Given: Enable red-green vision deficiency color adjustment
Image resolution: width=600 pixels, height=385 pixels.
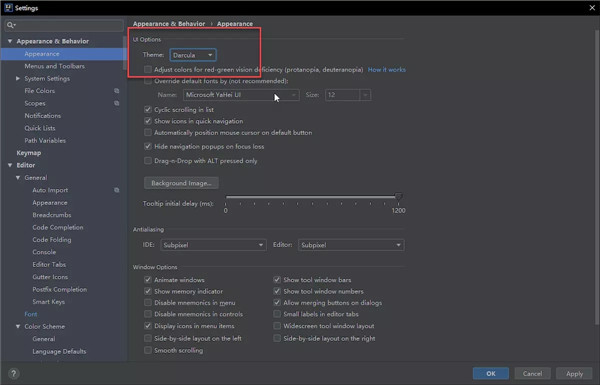Looking at the screenshot, I should point(148,69).
